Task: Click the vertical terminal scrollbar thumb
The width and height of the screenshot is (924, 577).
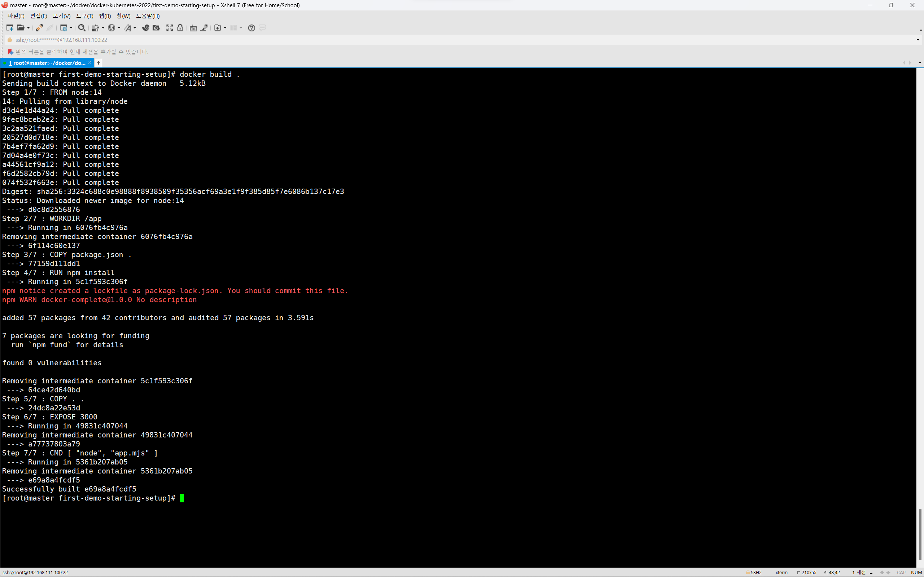Action: pos(920,534)
